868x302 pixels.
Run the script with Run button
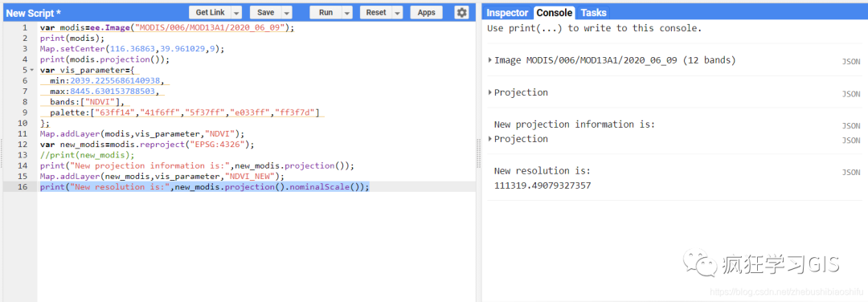[x=326, y=13]
